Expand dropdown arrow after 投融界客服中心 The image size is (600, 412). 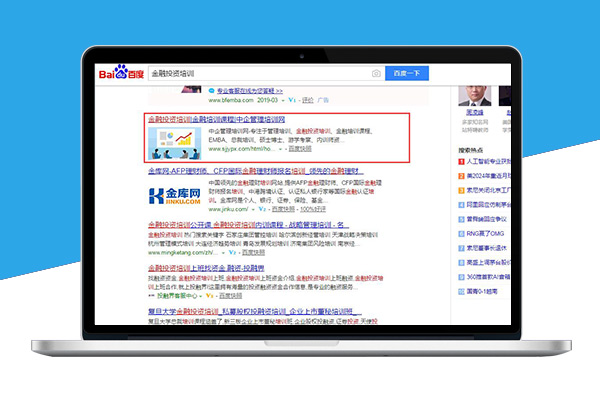(200, 296)
